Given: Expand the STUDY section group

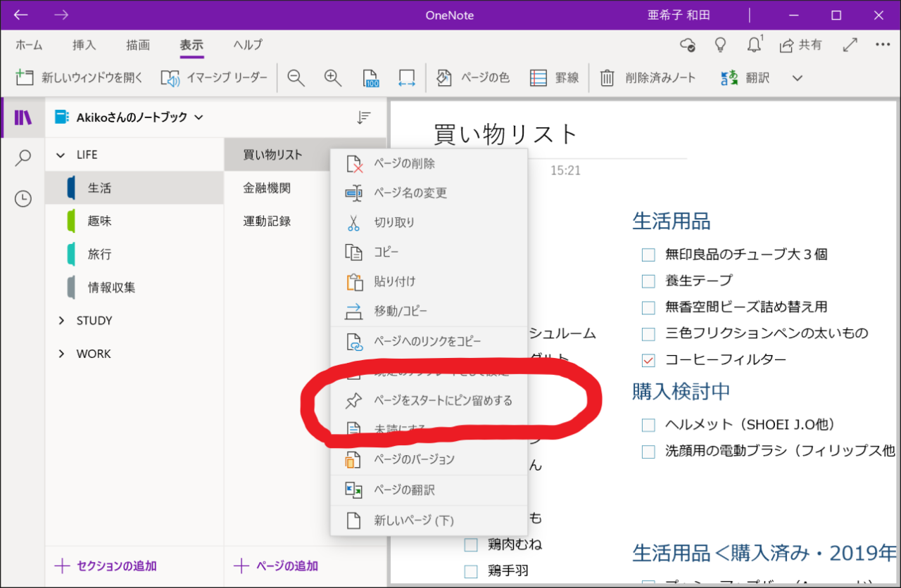Looking at the screenshot, I should point(62,321).
